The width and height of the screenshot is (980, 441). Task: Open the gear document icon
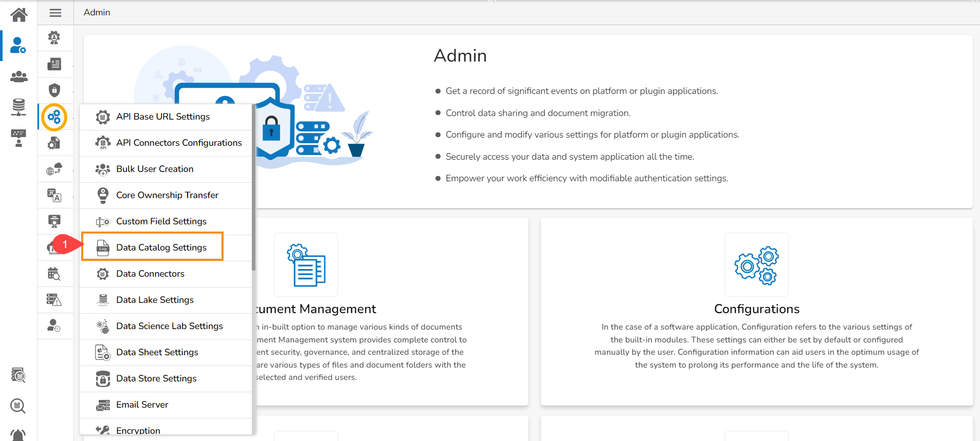(54, 143)
